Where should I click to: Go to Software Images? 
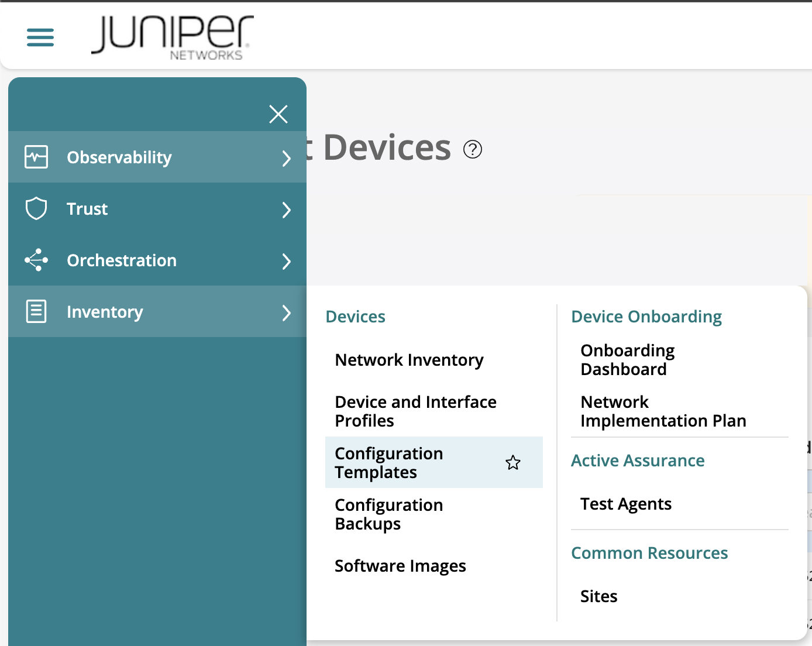coord(400,565)
